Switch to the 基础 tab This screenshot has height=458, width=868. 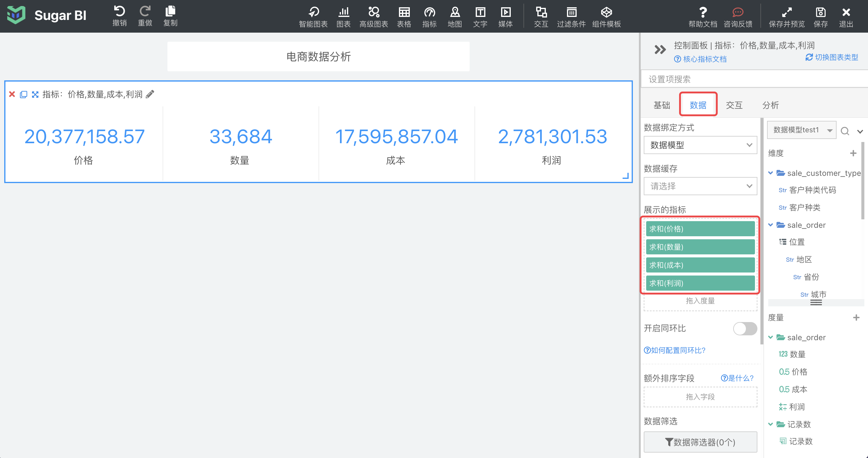[x=662, y=105]
